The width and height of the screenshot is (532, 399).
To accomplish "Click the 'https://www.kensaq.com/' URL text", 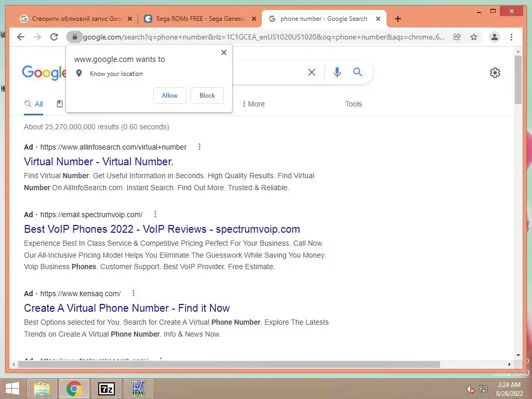I will point(81,294).
